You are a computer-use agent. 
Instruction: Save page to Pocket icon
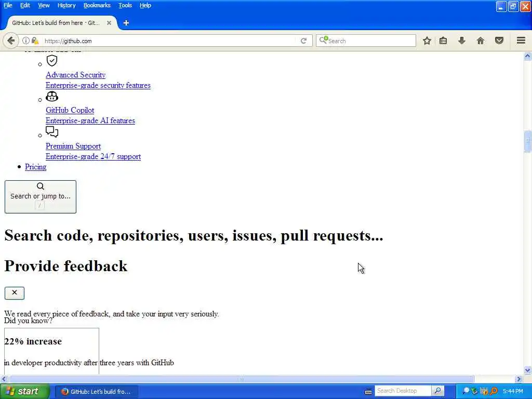(x=499, y=41)
